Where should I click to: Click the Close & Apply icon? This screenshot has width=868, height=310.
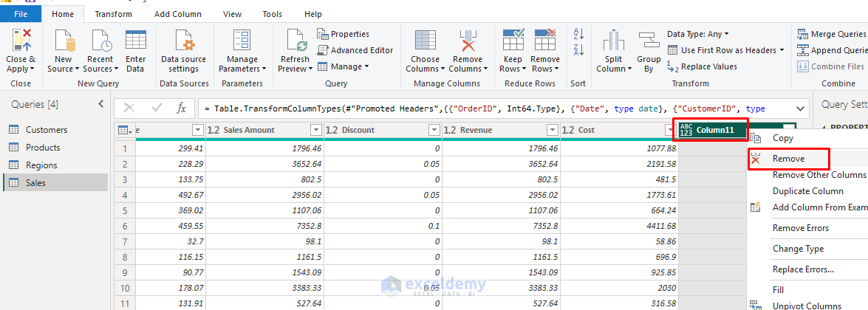coord(21,40)
